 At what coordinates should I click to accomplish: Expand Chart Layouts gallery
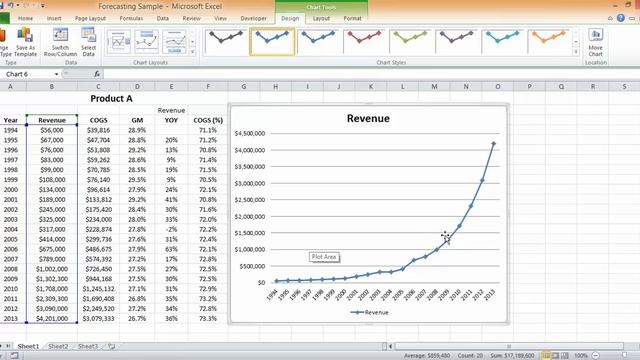point(192,52)
